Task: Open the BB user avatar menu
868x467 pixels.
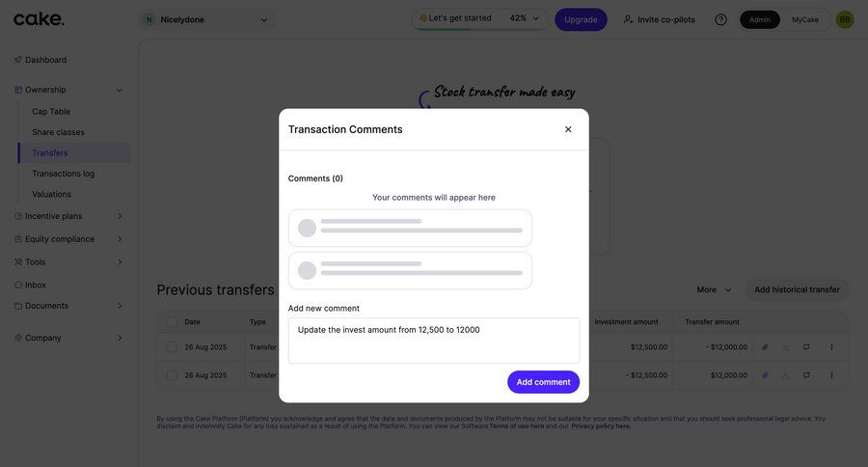Action: [845, 19]
